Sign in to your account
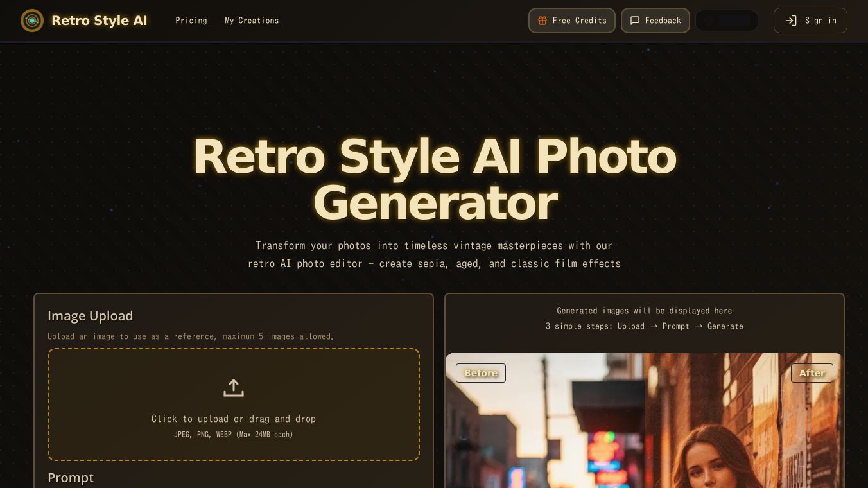This screenshot has height=488, width=868. tap(810, 21)
